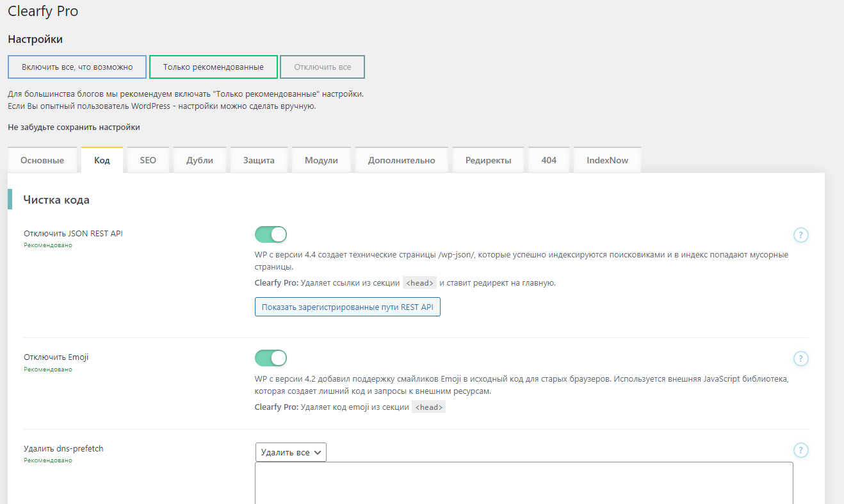Open the 404 tab
The width and height of the screenshot is (844, 504).
pos(549,160)
